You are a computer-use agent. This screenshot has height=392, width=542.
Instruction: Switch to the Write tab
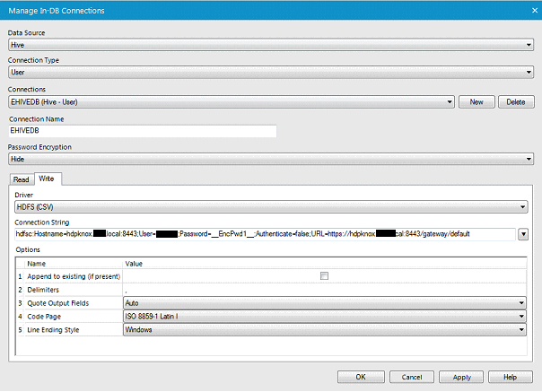(47, 179)
